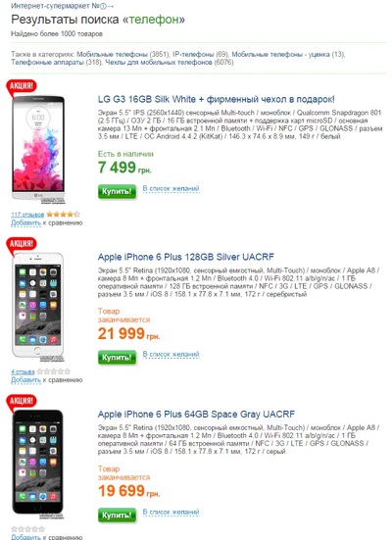Open the IP-телефоны category link

click(x=193, y=55)
